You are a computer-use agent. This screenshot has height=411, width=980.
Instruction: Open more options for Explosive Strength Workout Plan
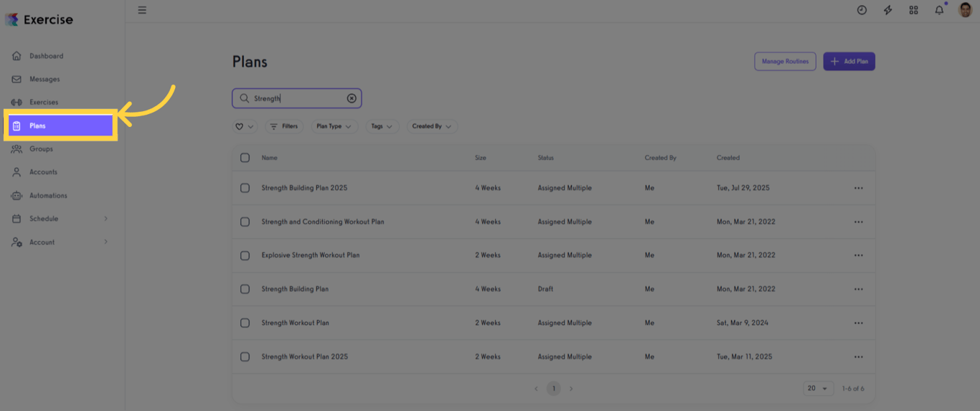859,255
